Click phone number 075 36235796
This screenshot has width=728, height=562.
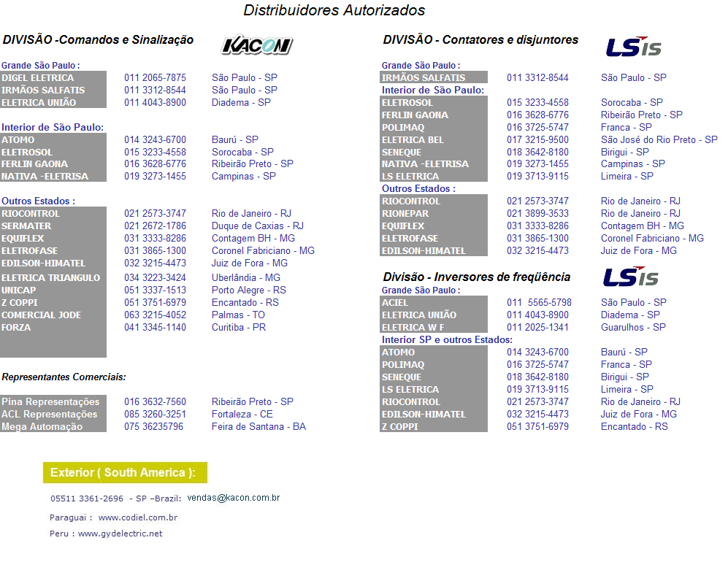153,426
